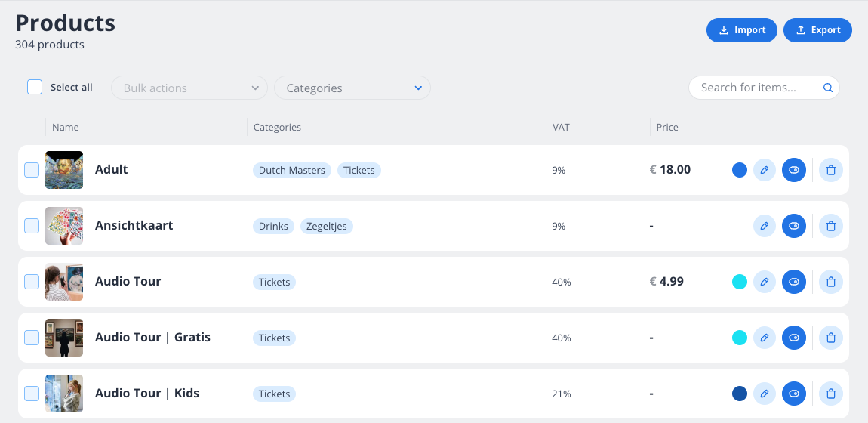
Task: Toggle visibility of the Audio Tour product
Action: 794,282
